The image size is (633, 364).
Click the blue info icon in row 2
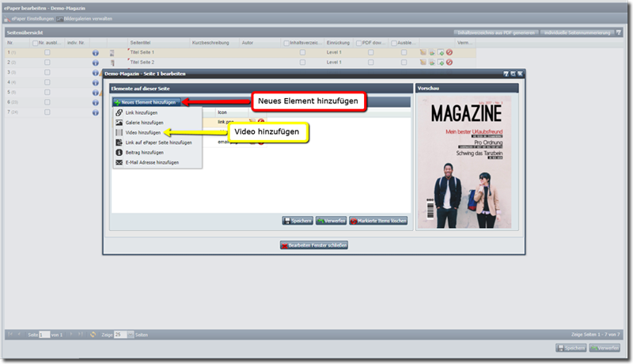(x=95, y=63)
